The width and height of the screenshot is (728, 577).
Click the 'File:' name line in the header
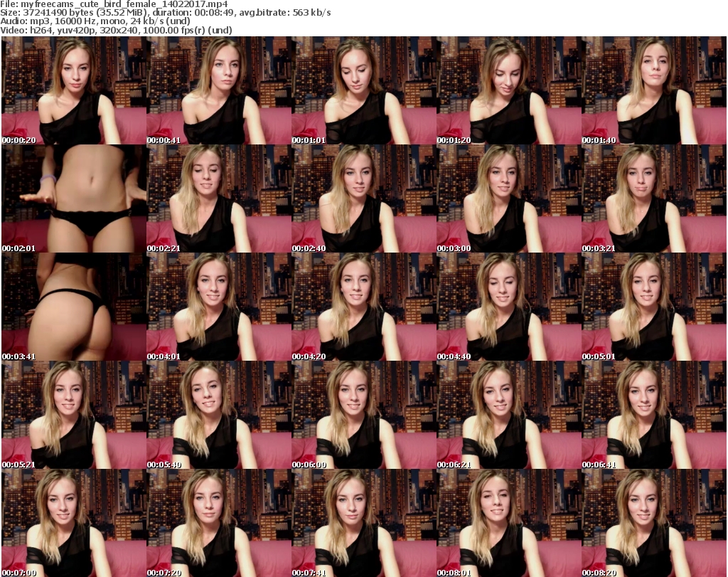[x=114, y=4]
